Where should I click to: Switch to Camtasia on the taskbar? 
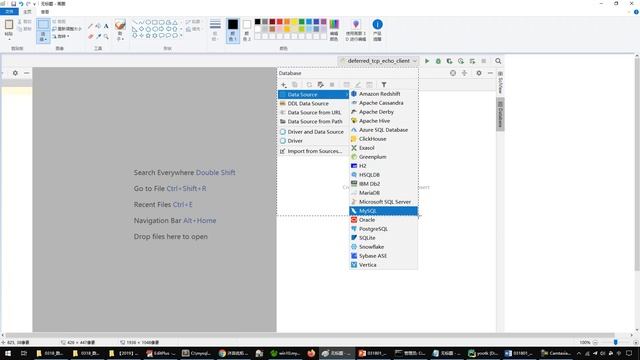pos(556,353)
